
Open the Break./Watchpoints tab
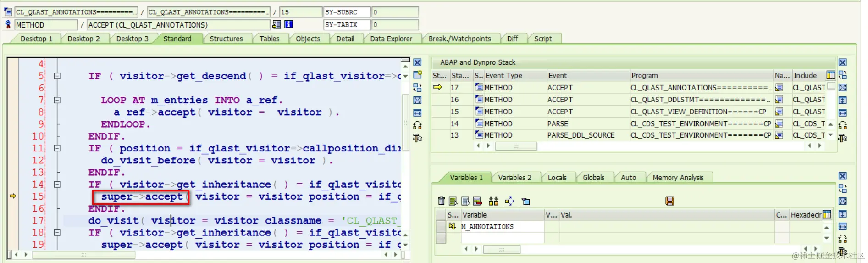coord(459,39)
